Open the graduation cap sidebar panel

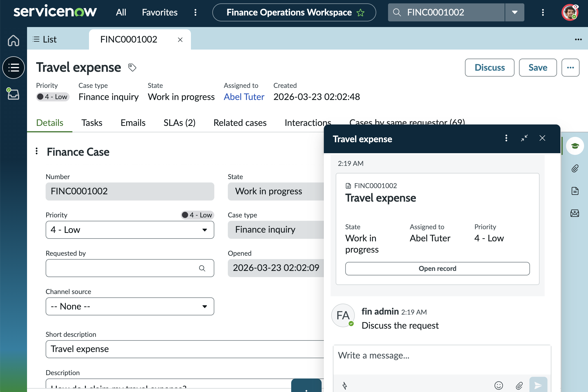(x=575, y=146)
